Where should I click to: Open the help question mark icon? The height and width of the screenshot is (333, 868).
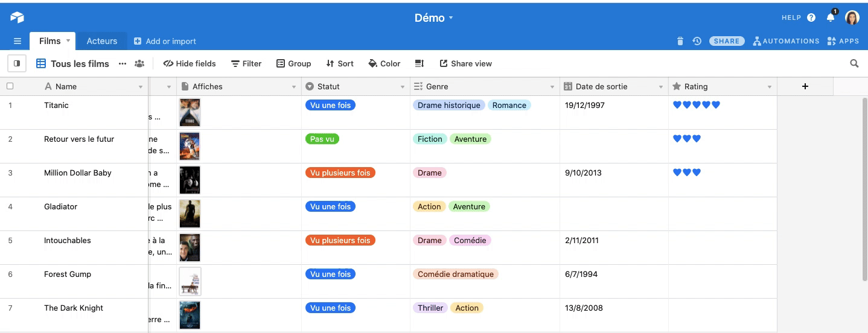click(811, 17)
